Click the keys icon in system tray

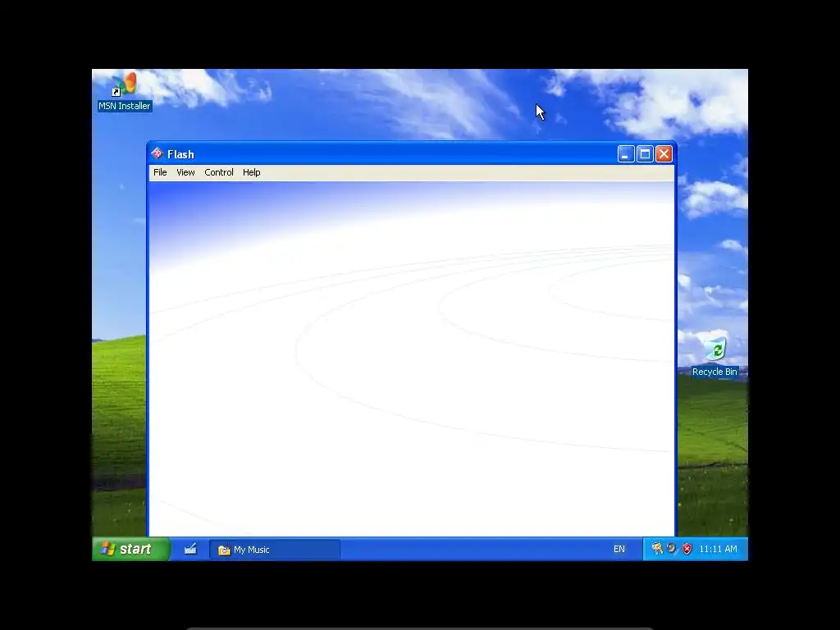pyautogui.click(x=657, y=549)
